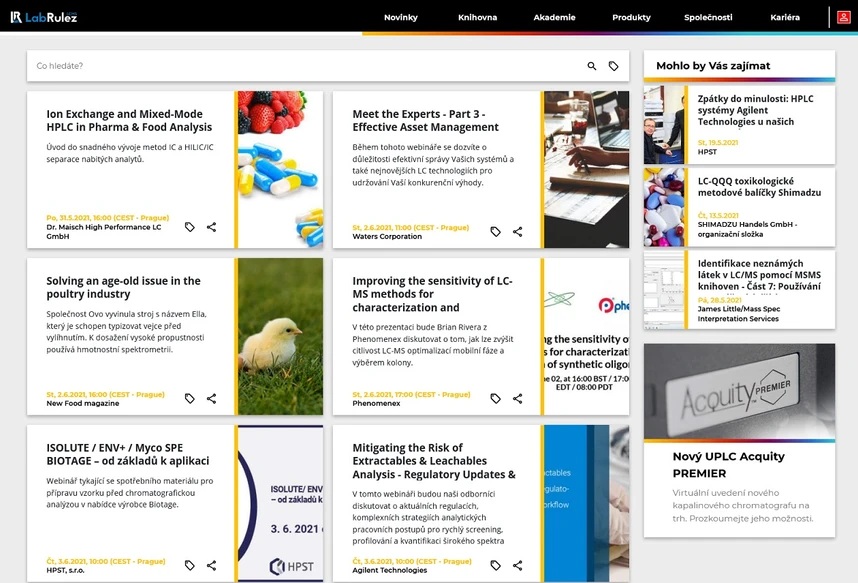The height and width of the screenshot is (583, 858).
Task: Open 'Ion Exchange and Mixed-Mode HPLC' title
Action: tap(129, 120)
